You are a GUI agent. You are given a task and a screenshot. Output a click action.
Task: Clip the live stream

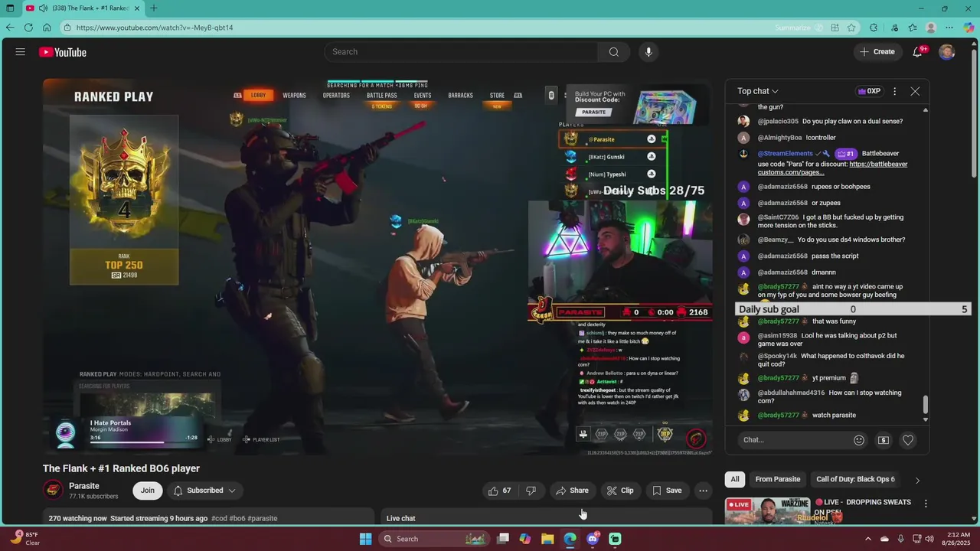[620, 491]
